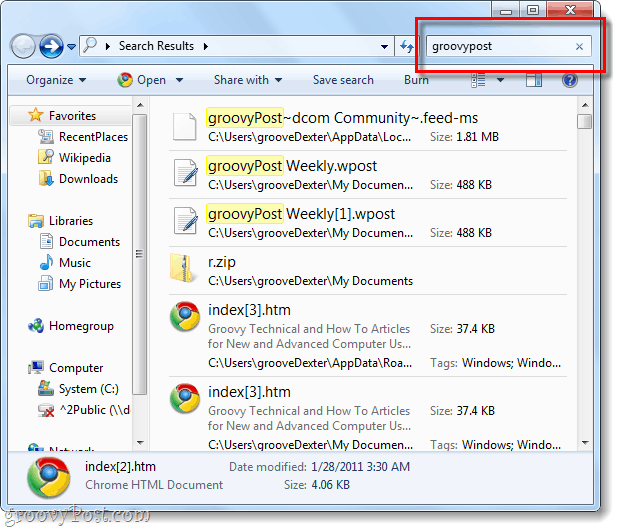Select groovyPost~dcom Community~.feed-ms file
This screenshot has width=621, height=532.
pyautogui.click(x=368, y=127)
